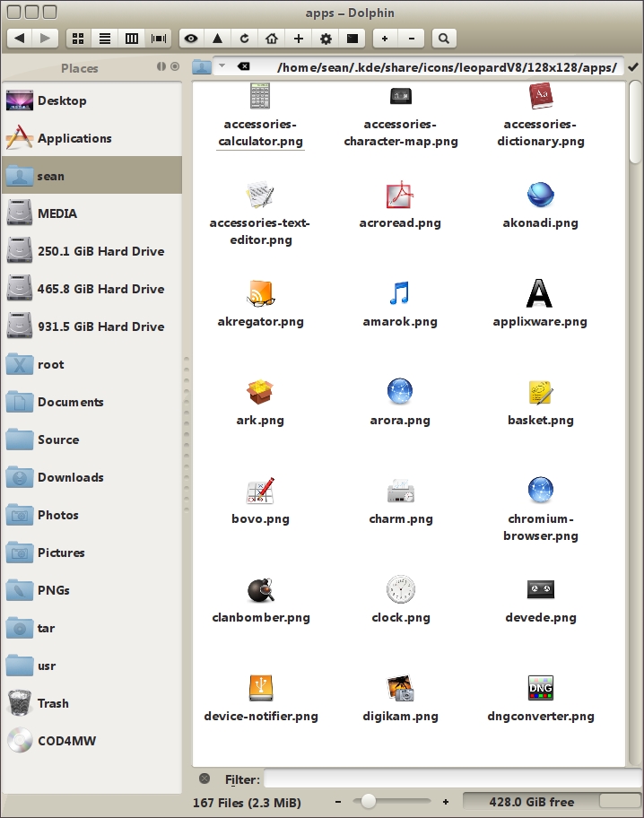Click the folder icon in location bar
The width and height of the screenshot is (644, 818).
click(x=202, y=66)
